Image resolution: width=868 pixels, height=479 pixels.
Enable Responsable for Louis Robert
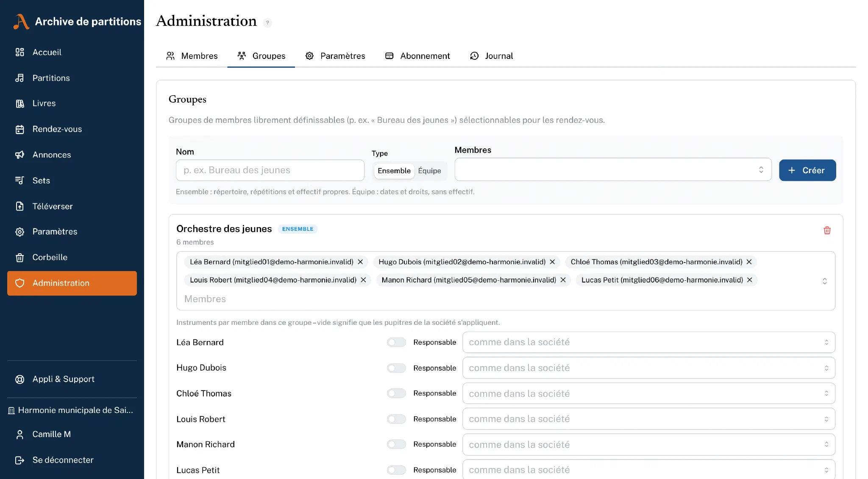tap(396, 419)
